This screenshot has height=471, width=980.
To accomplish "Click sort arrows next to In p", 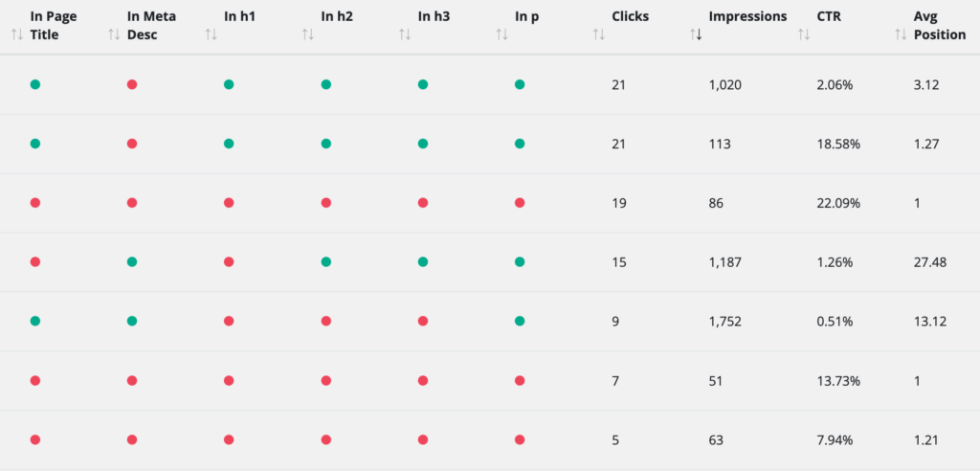I will (x=501, y=35).
